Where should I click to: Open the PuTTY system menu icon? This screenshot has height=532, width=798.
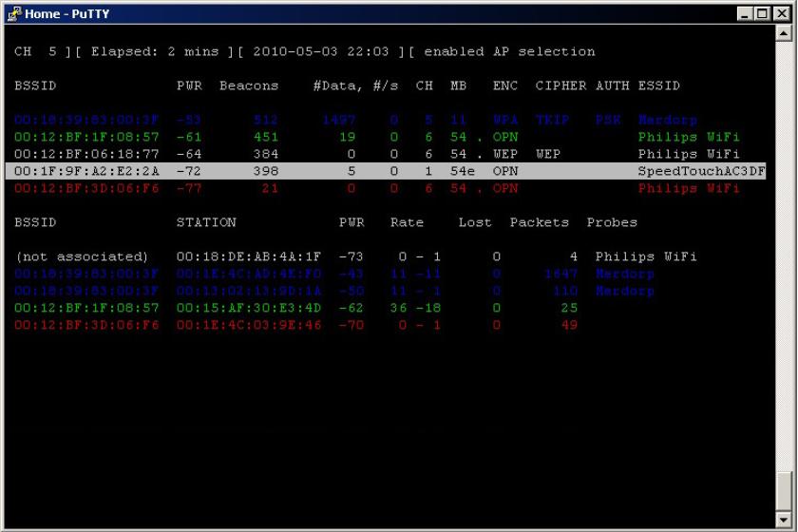(x=15, y=13)
